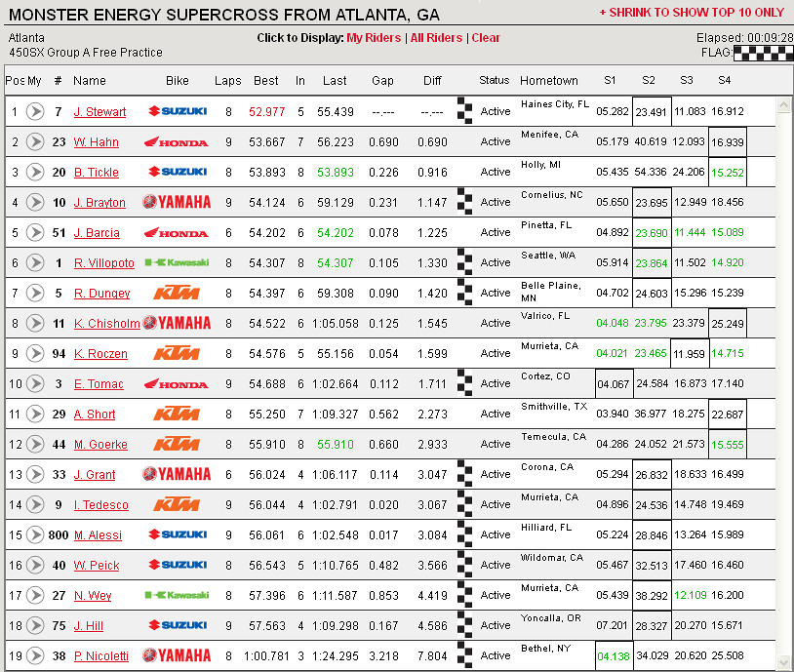The height and width of the screenshot is (672, 794).
Task: Clear the rider selection
Action: [486, 38]
